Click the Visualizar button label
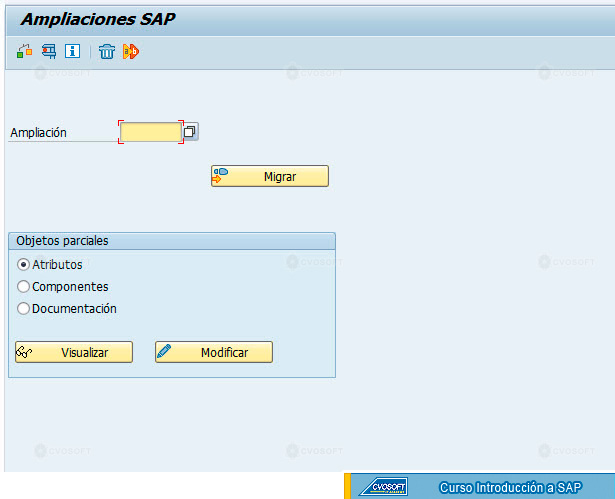Screen dimensions: 615x499 pyautogui.click(x=84, y=352)
